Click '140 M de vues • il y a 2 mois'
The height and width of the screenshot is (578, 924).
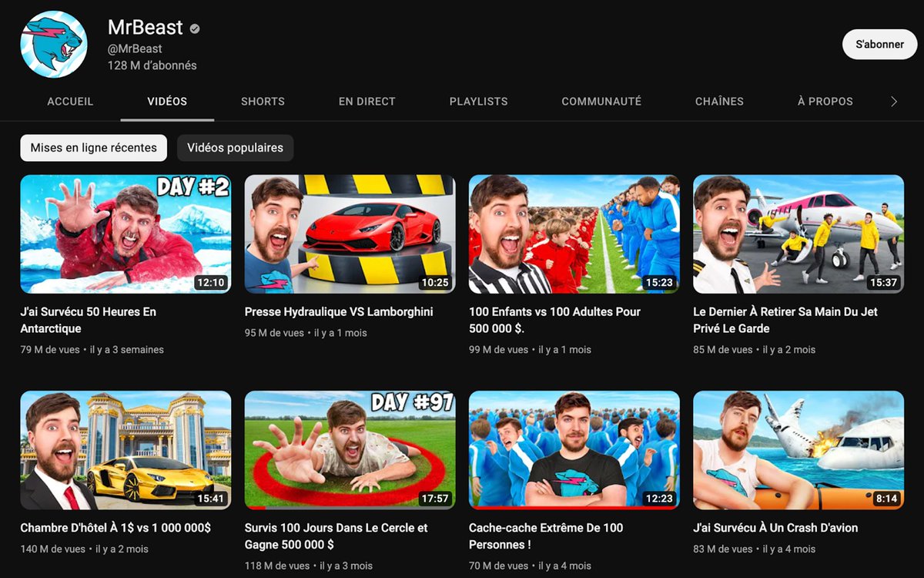pos(84,549)
